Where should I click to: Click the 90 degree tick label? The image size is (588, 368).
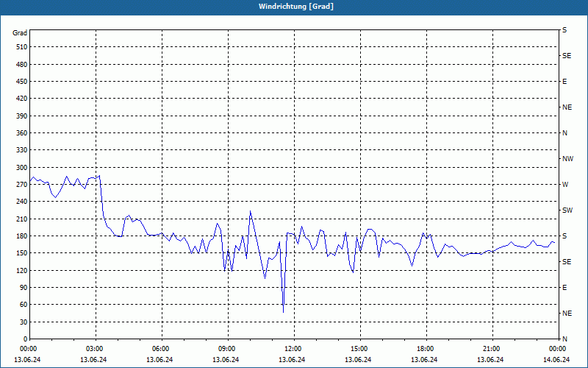pyautogui.click(x=24, y=288)
